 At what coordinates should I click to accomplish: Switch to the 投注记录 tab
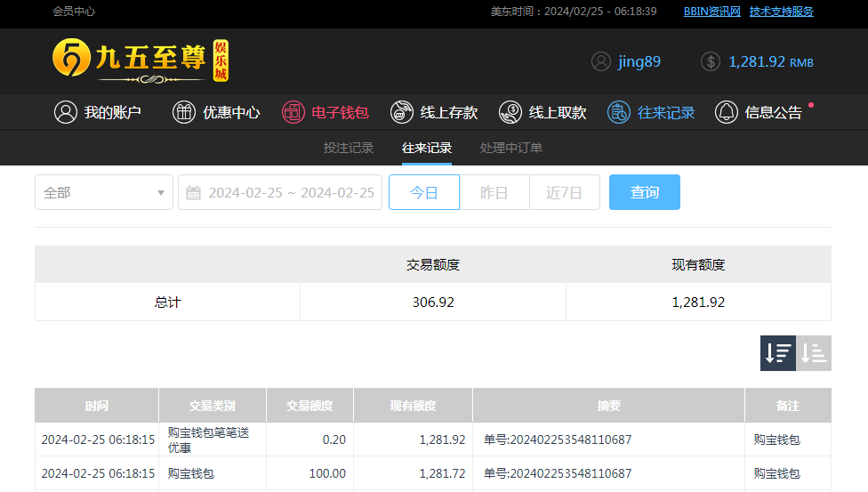click(x=349, y=148)
